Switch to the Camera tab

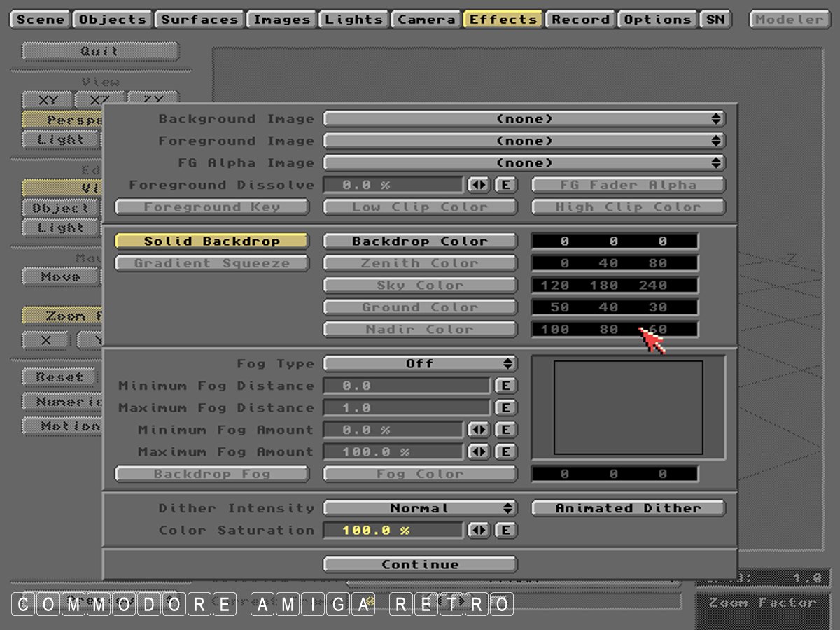click(426, 20)
